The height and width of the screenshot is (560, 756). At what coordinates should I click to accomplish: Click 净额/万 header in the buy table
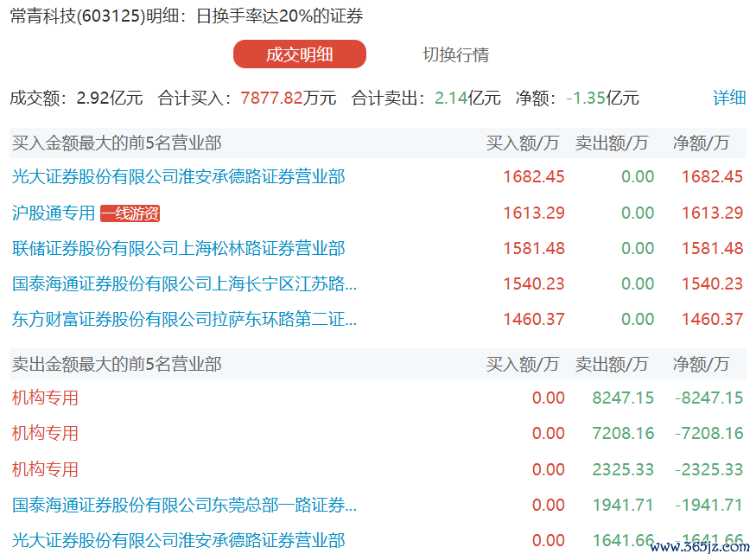pyautogui.click(x=701, y=143)
